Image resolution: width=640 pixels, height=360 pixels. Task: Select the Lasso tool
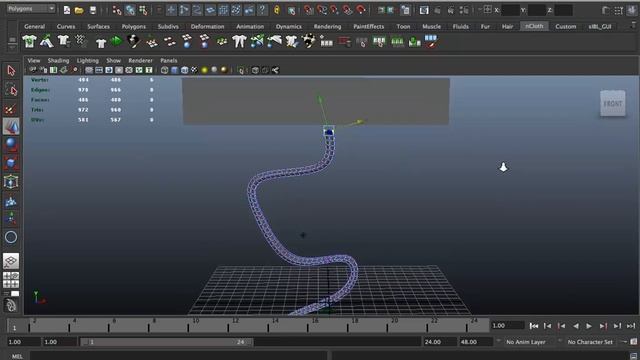tap(11, 89)
